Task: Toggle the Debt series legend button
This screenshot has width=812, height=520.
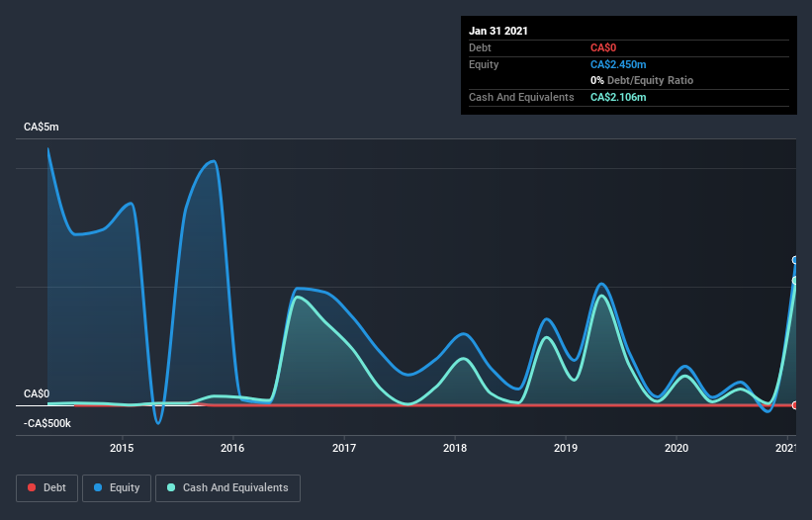Action: [x=47, y=488]
